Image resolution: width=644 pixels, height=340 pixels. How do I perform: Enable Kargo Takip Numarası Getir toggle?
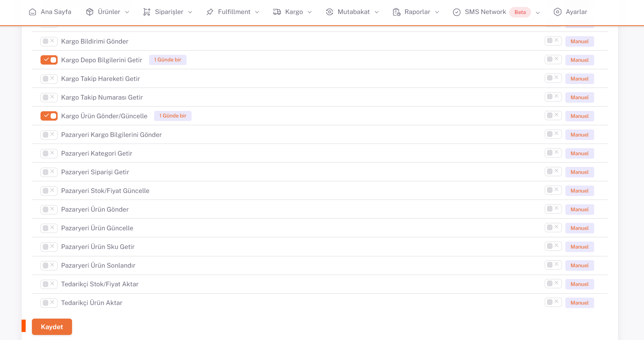point(49,97)
